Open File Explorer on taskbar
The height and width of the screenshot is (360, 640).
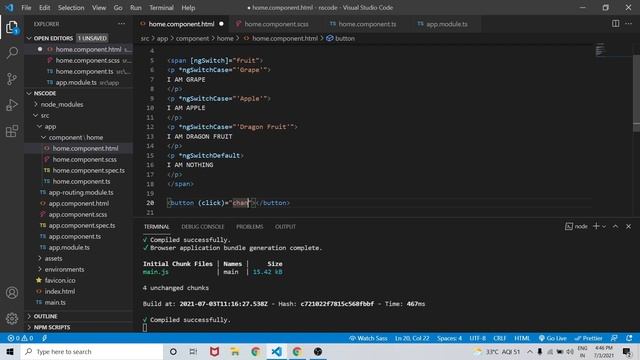(x=235, y=351)
